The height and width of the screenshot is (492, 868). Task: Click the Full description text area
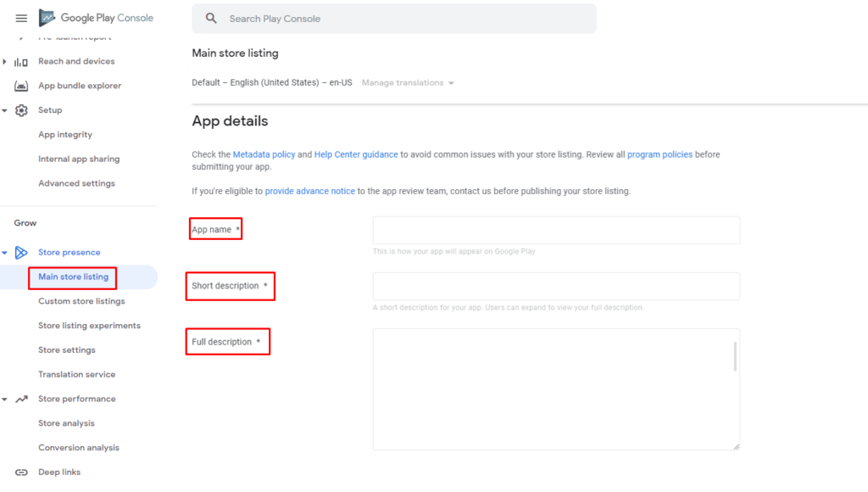tap(556, 389)
